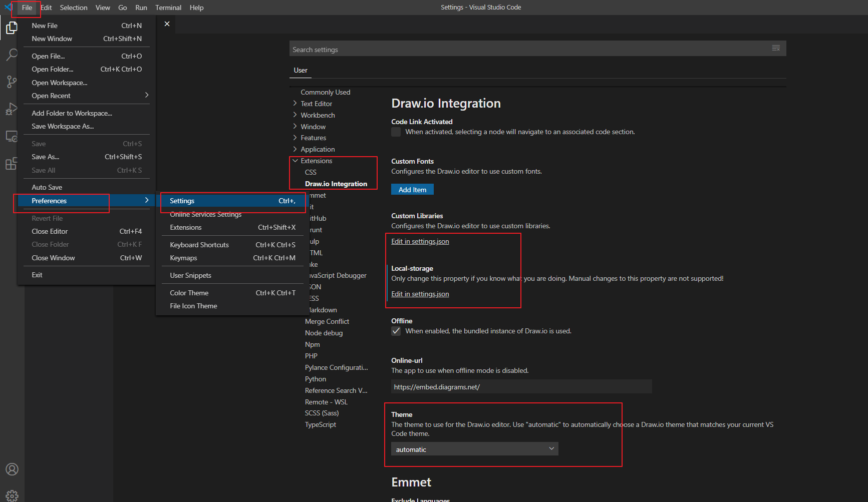Open the Source Control view

pos(12,82)
